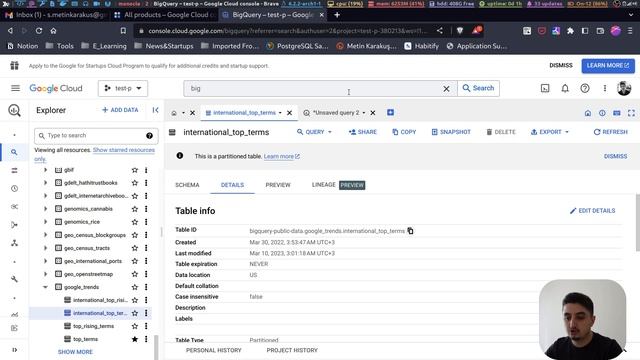Open the notifications bell
This screenshot has height=360, width=640.
[x=565, y=88]
